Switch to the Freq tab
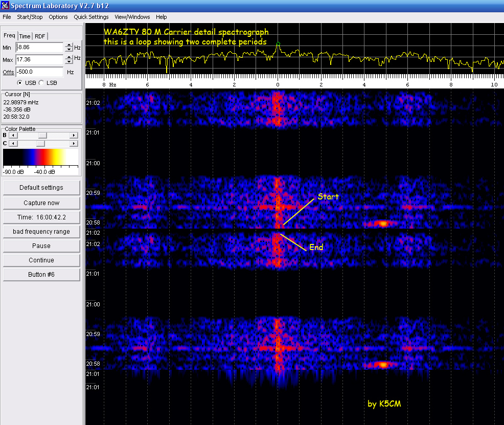The width and height of the screenshot is (504, 425). pyautogui.click(x=9, y=35)
